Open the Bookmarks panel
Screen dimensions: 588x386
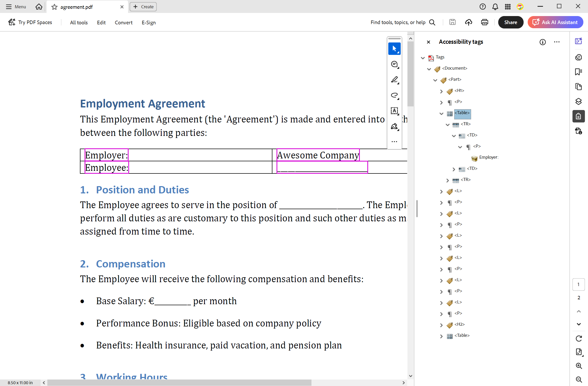click(x=579, y=72)
